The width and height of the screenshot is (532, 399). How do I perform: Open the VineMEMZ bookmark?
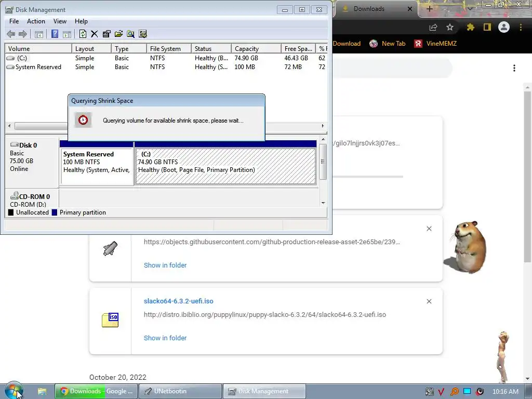click(435, 44)
